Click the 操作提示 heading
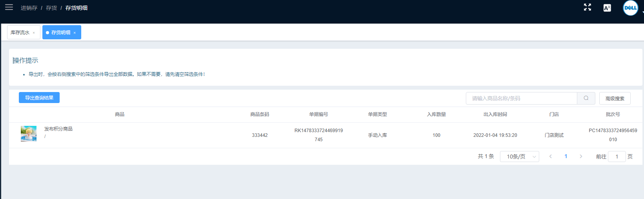The image size is (644, 199). 26,61
